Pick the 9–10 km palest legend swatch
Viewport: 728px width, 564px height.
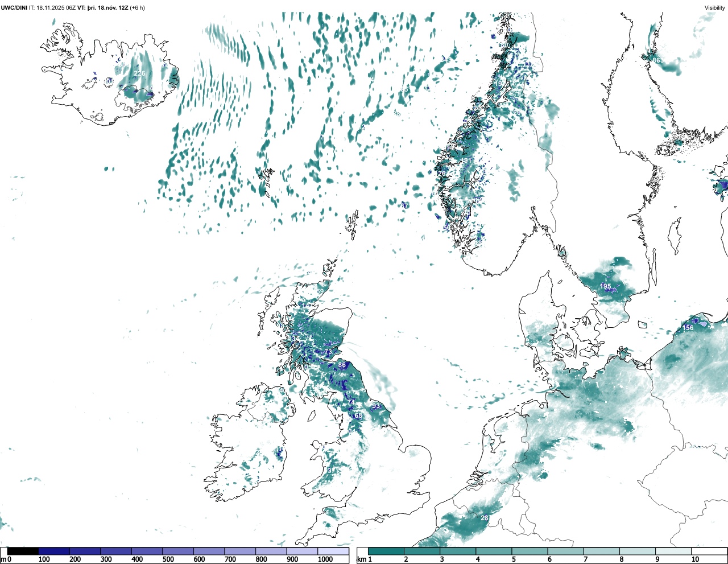pyautogui.click(x=674, y=551)
